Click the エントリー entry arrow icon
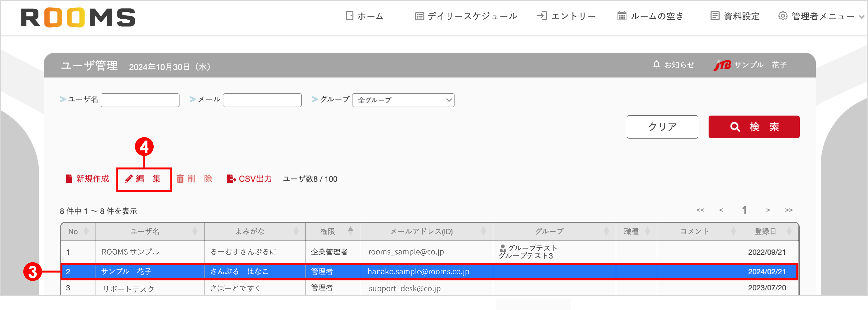 542,16
